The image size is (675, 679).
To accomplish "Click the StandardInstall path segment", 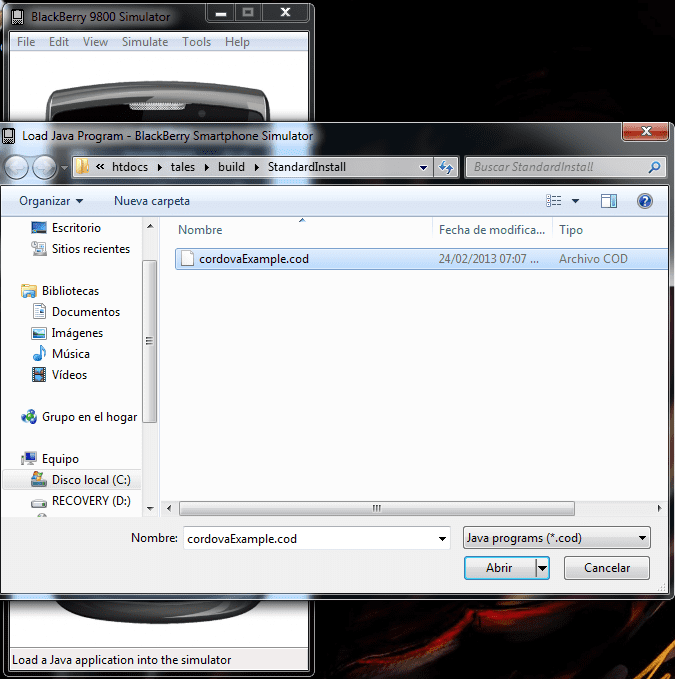I will point(307,167).
